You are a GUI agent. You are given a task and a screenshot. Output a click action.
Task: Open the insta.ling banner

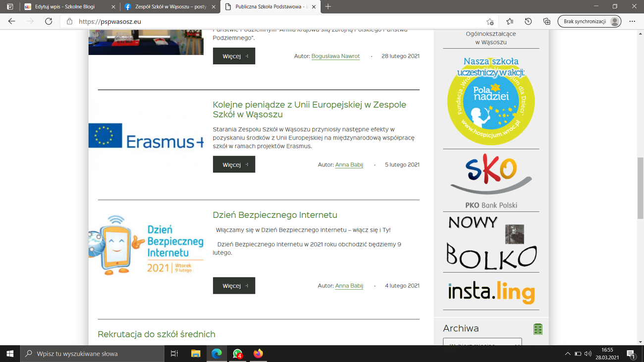491,292
